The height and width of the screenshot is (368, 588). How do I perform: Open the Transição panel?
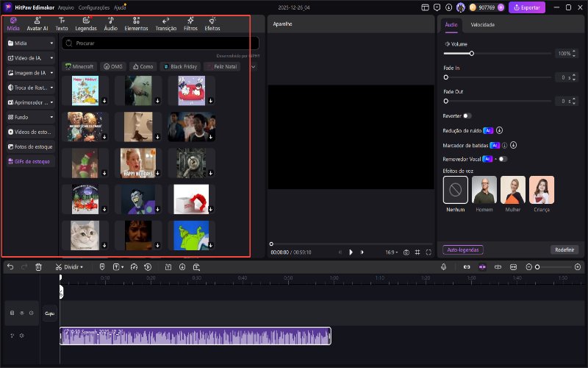[166, 24]
